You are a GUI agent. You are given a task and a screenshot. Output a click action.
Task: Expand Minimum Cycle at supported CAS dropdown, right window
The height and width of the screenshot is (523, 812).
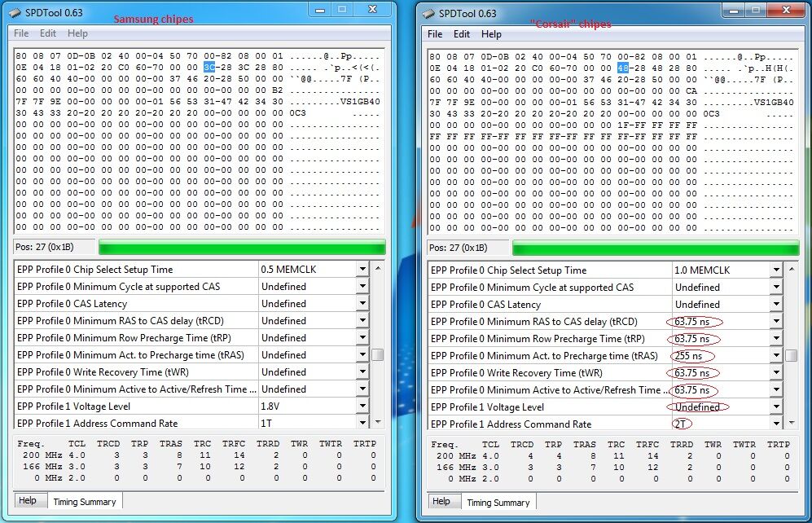coord(776,287)
